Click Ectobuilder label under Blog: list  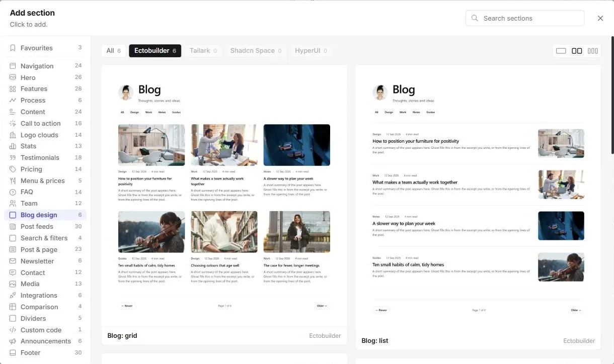pos(579,340)
